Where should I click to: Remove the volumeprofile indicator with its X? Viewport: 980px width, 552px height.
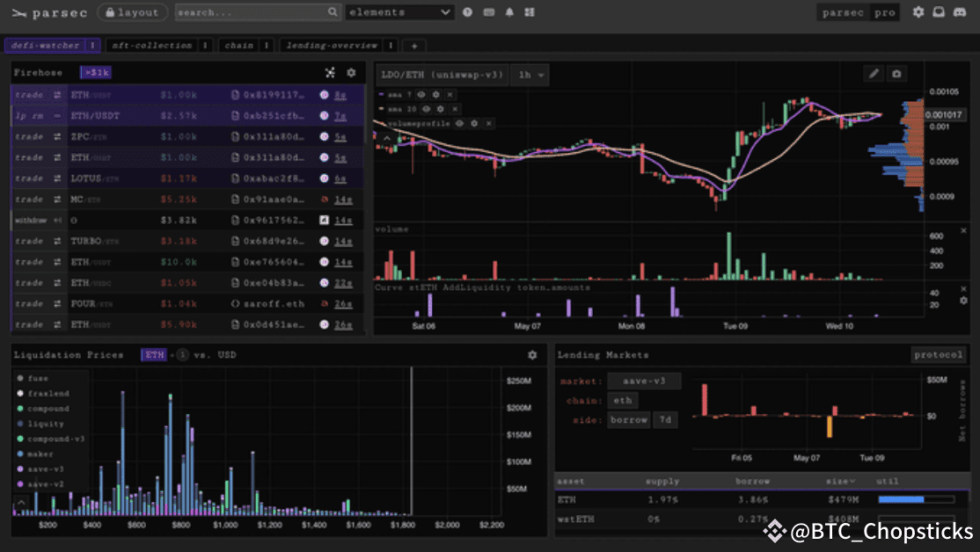pos(488,124)
